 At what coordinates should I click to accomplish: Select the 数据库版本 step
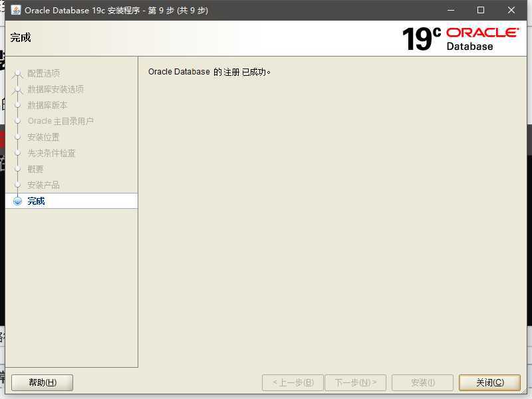tap(47, 105)
